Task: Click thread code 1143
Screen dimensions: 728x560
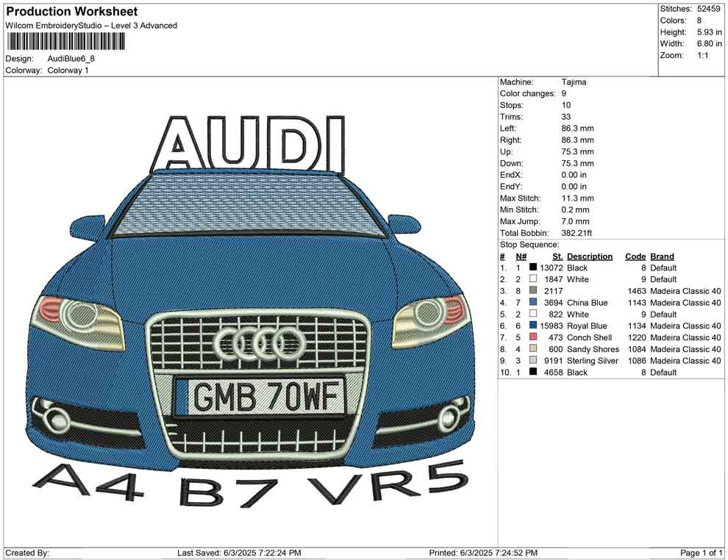Action: pyautogui.click(x=637, y=303)
